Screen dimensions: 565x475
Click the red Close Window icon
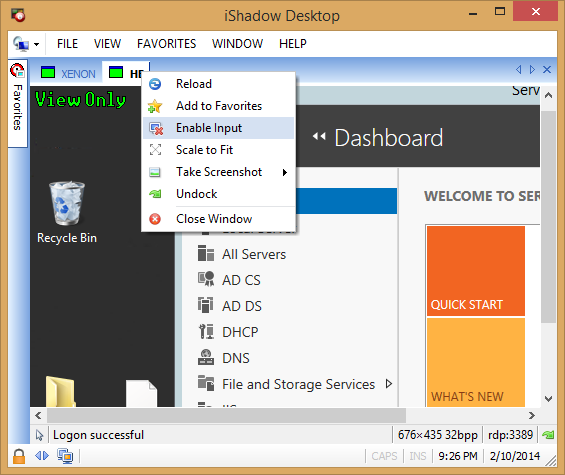point(155,219)
